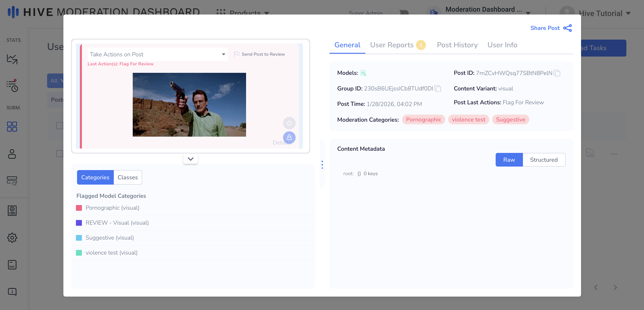Switch to the Classes view

point(127,177)
